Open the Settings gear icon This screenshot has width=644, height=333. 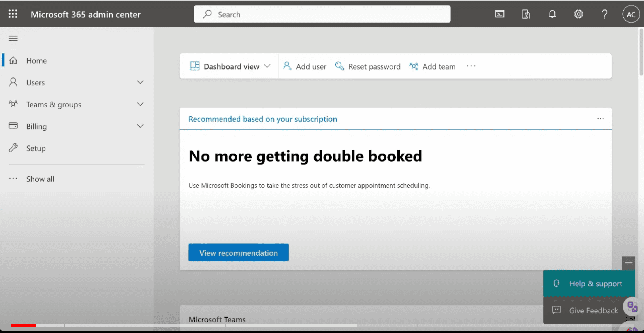click(x=579, y=14)
